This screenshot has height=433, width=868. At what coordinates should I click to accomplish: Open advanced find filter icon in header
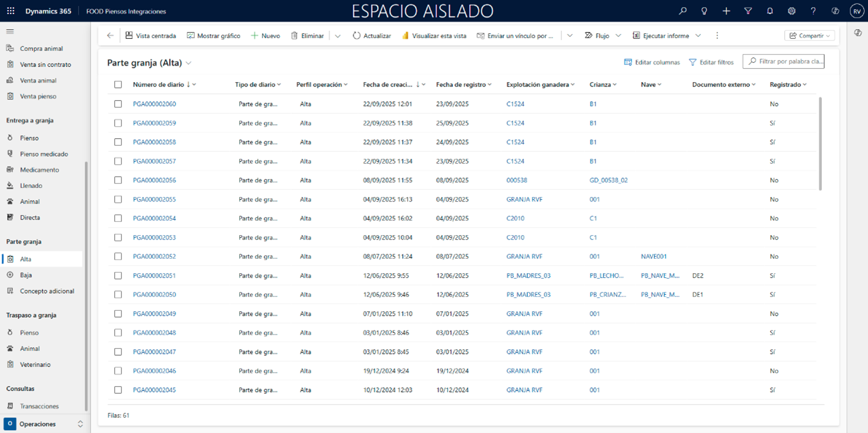(x=748, y=11)
